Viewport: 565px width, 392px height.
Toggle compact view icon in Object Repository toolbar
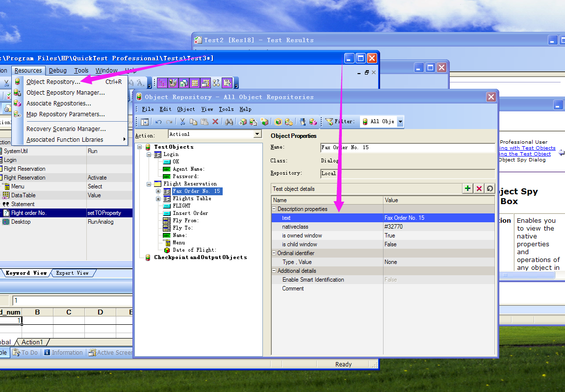[x=145, y=122]
